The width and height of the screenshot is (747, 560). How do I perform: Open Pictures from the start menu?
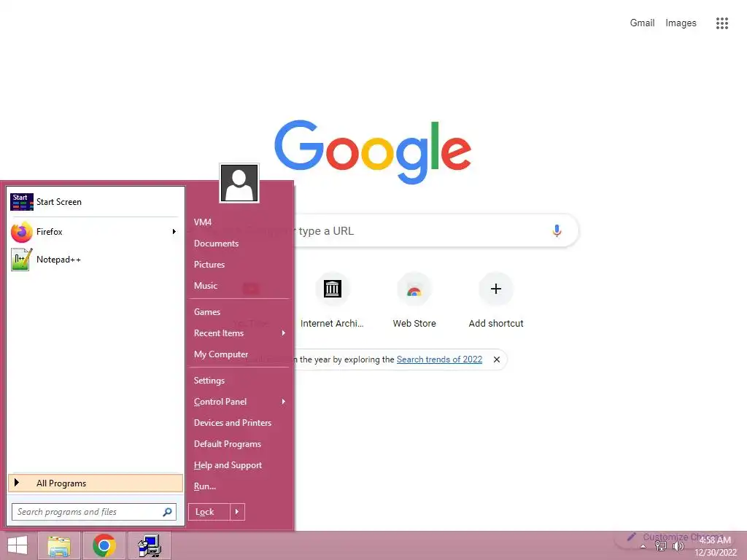click(209, 265)
